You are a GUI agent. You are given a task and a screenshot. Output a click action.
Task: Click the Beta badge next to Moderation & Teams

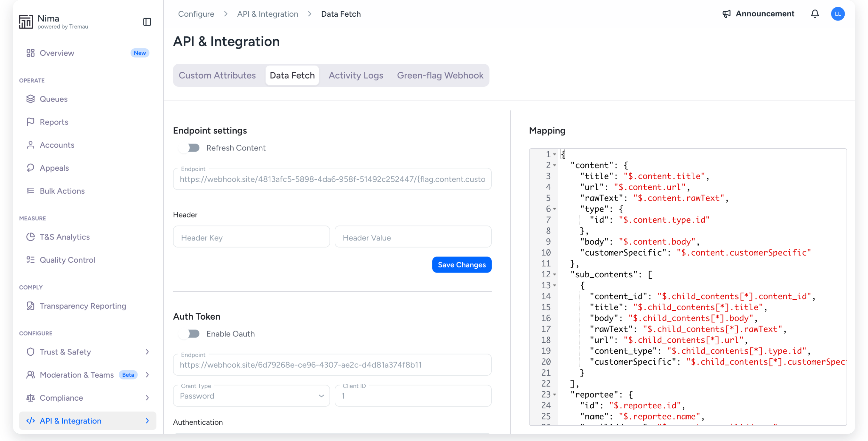tap(128, 374)
